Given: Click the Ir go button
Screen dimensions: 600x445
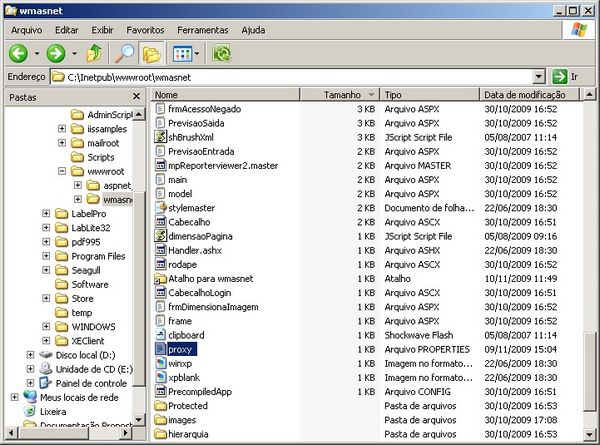Looking at the screenshot, I should click(x=565, y=77).
